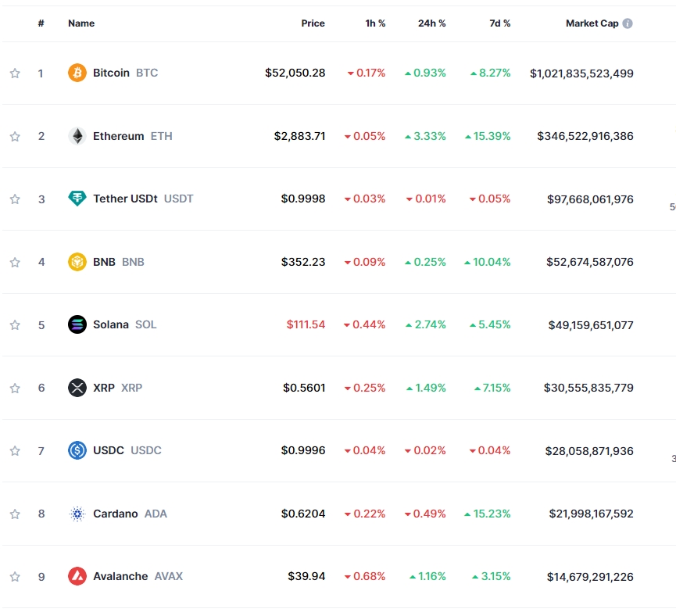This screenshot has width=676, height=616.
Task: Click the Cardano logo icon
Action: [x=77, y=514]
